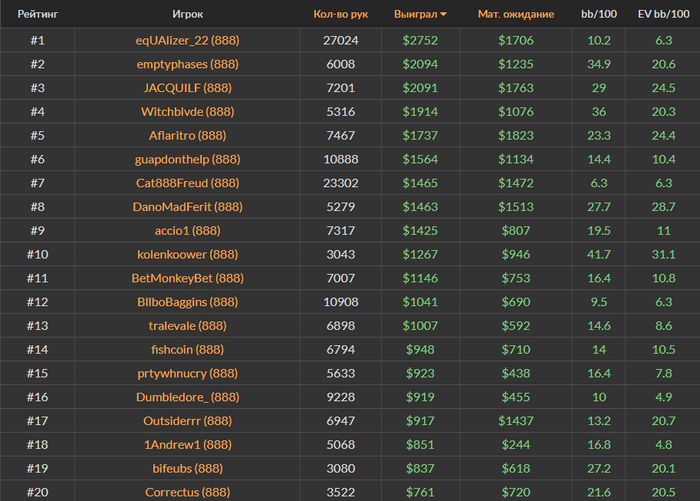Open player emptyphases (888) profile
The image size is (700, 501).
tap(188, 64)
